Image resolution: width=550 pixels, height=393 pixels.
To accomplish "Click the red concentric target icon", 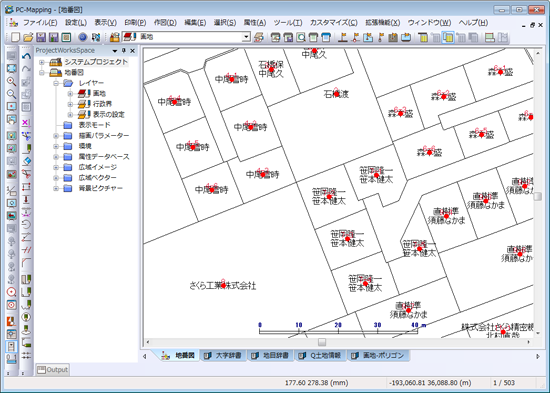I will click(x=12, y=305).
